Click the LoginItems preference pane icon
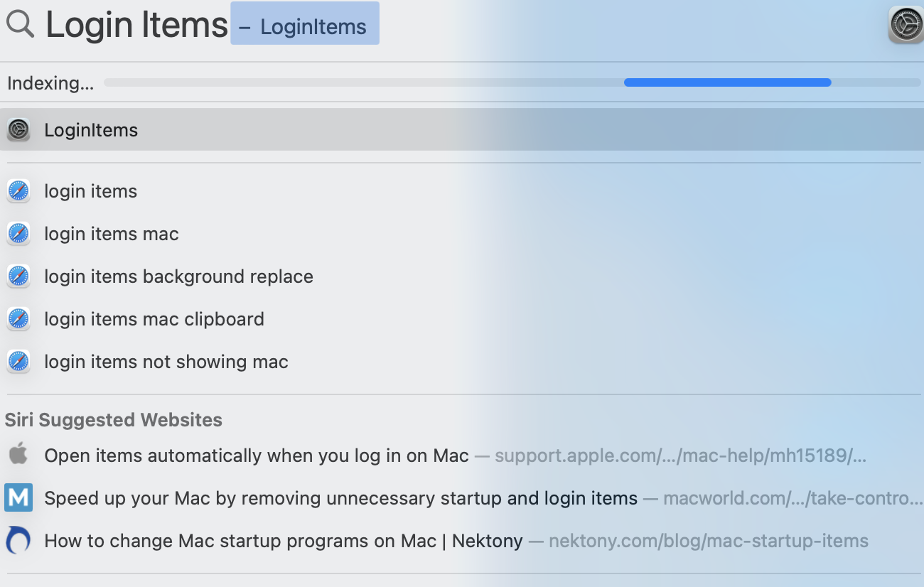The image size is (924, 587). (x=18, y=129)
